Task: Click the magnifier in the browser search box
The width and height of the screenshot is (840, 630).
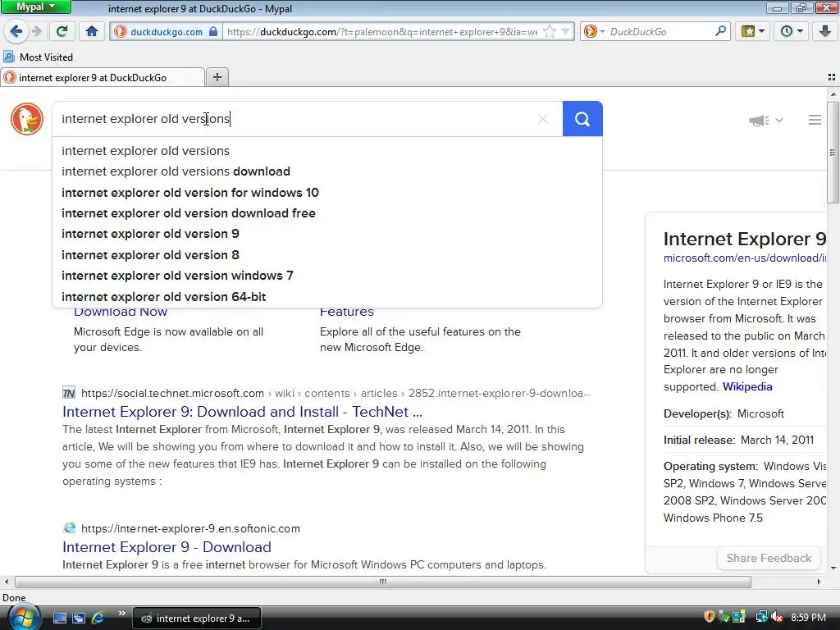Action: click(x=720, y=31)
